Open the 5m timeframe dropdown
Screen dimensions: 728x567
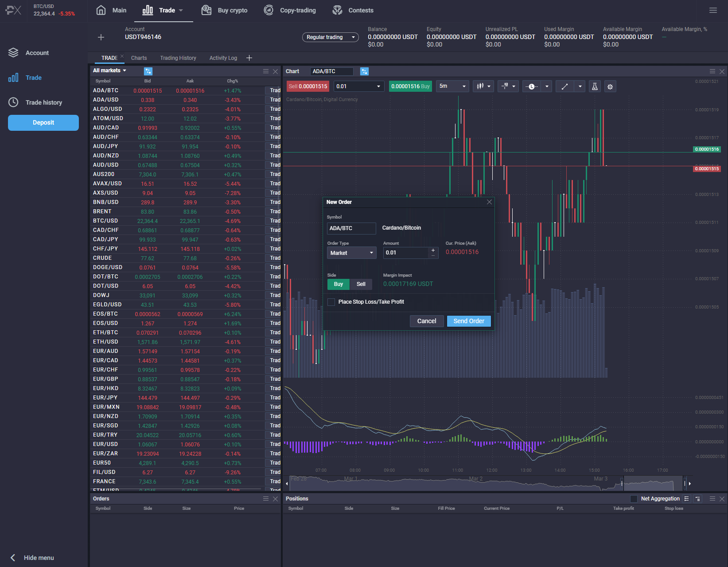(453, 86)
